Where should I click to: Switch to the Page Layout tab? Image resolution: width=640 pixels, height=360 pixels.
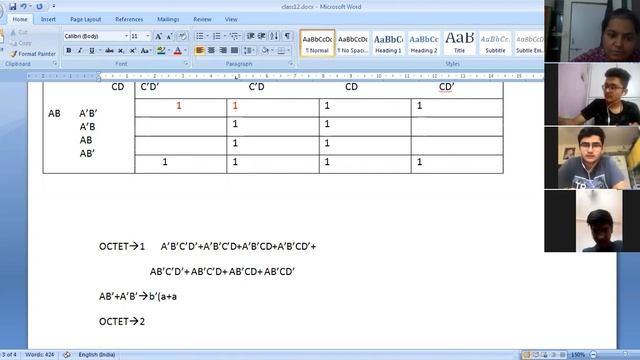(86, 19)
